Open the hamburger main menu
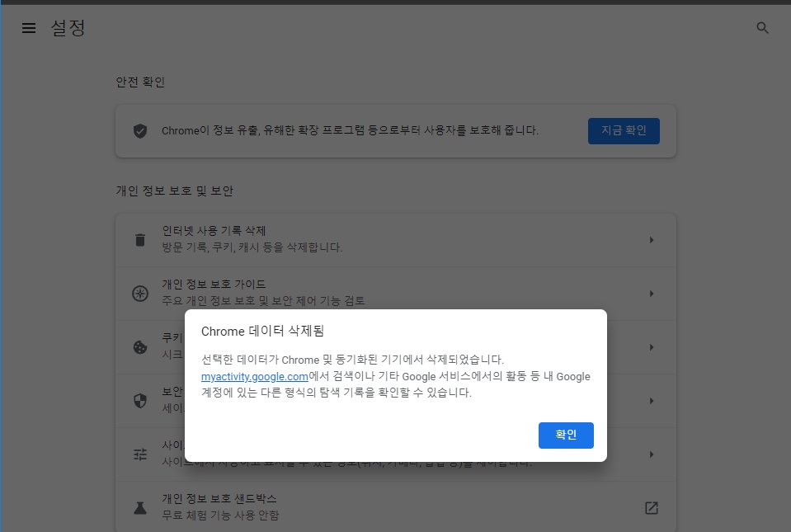791x532 pixels. [29, 28]
